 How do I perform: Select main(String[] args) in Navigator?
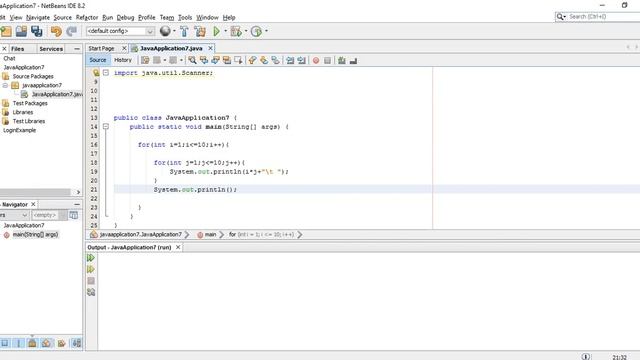click(35, 235)
